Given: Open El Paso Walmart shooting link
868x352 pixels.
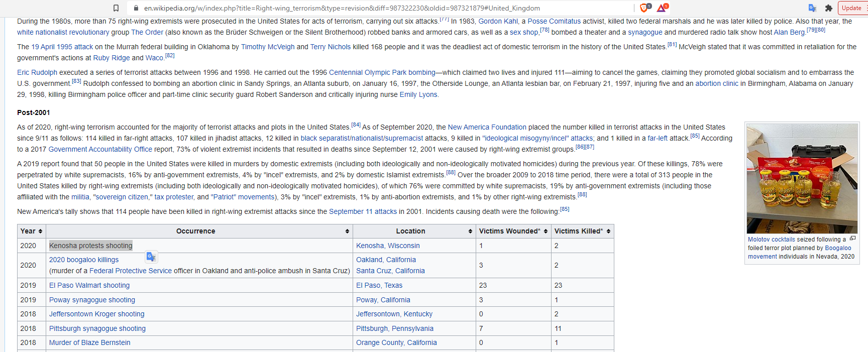Looking at the screenshot, I should [x=89, y=285].
